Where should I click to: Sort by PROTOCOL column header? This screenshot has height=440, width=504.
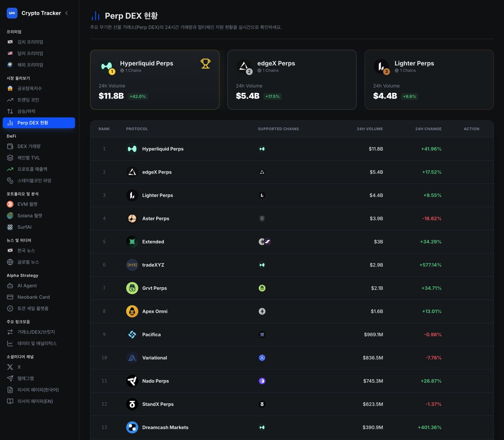(x=137, y=129)
